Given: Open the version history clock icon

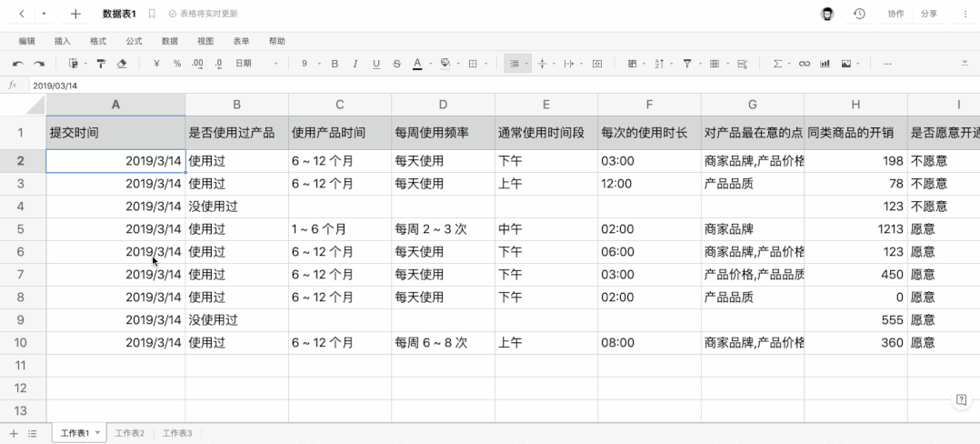Looking at the screenshot, I should coord(859,14).
